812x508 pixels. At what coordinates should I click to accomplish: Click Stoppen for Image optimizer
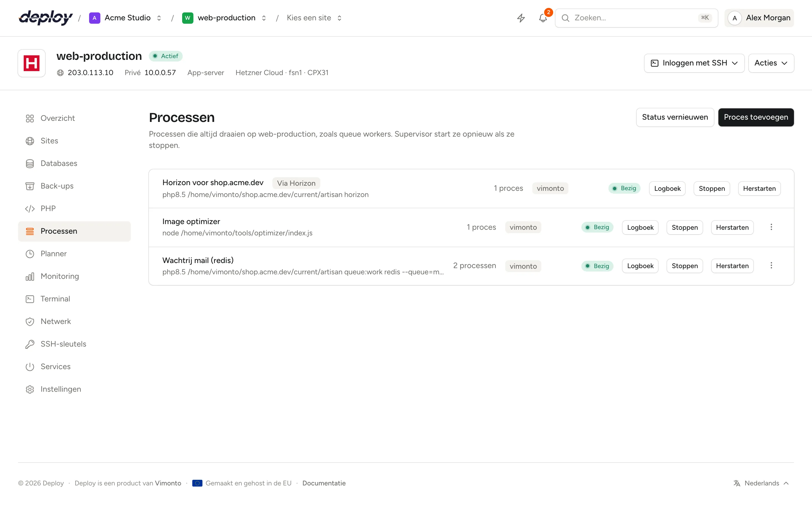pyautogui.click(x=685, y=227)
